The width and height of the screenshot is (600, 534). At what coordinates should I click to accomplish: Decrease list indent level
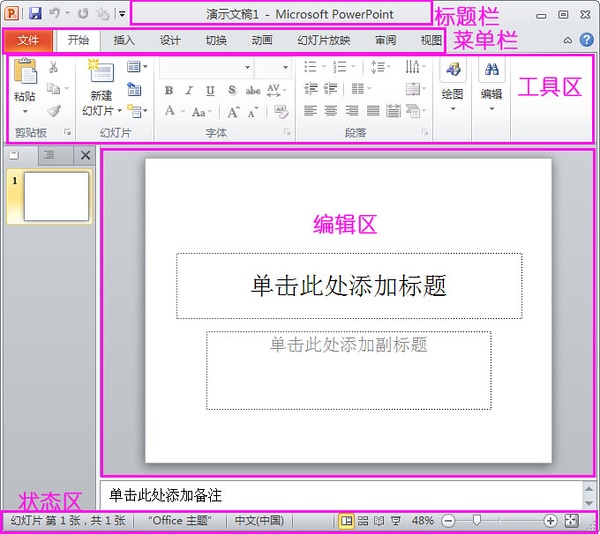311,89
